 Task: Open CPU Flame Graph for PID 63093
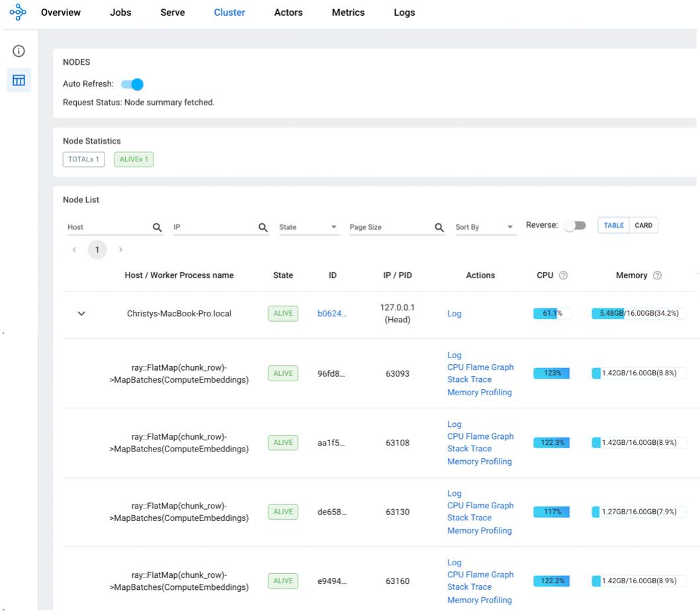[480, 367]
